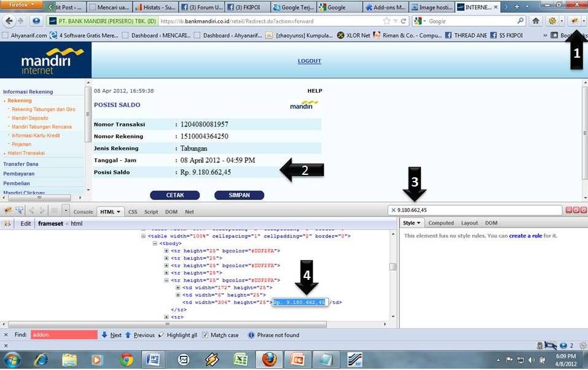Viewport: 588px width, 370px height.
Task: Switch to Firebug Net tab
Action: 190,212
